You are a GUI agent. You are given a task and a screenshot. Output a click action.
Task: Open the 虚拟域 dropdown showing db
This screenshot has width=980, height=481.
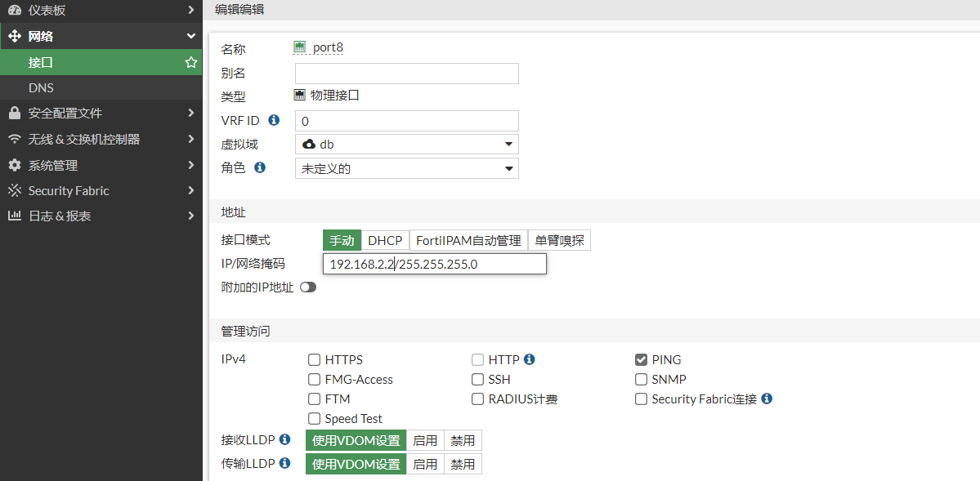click(x=406, y=145)
